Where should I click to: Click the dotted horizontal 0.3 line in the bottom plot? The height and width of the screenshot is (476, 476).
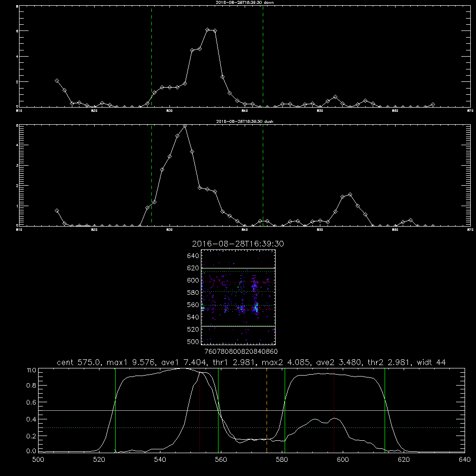252,427
